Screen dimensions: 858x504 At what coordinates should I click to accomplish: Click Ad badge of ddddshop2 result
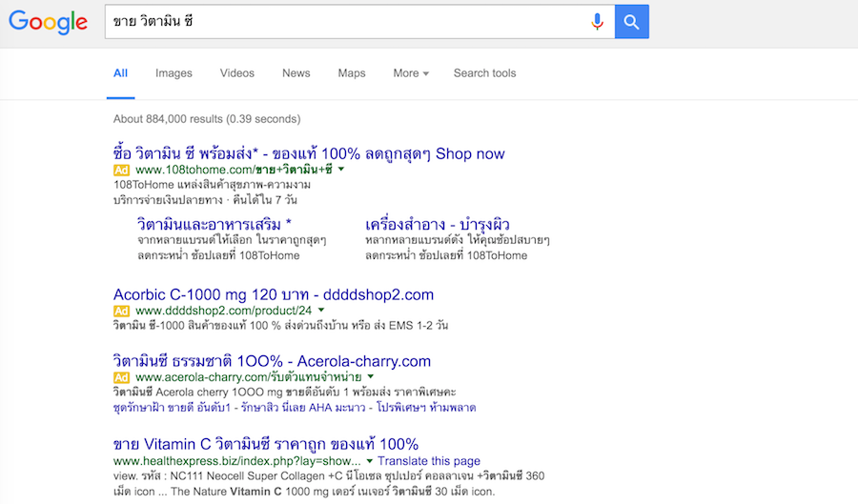pyautogui.click(x=121, y=311)
